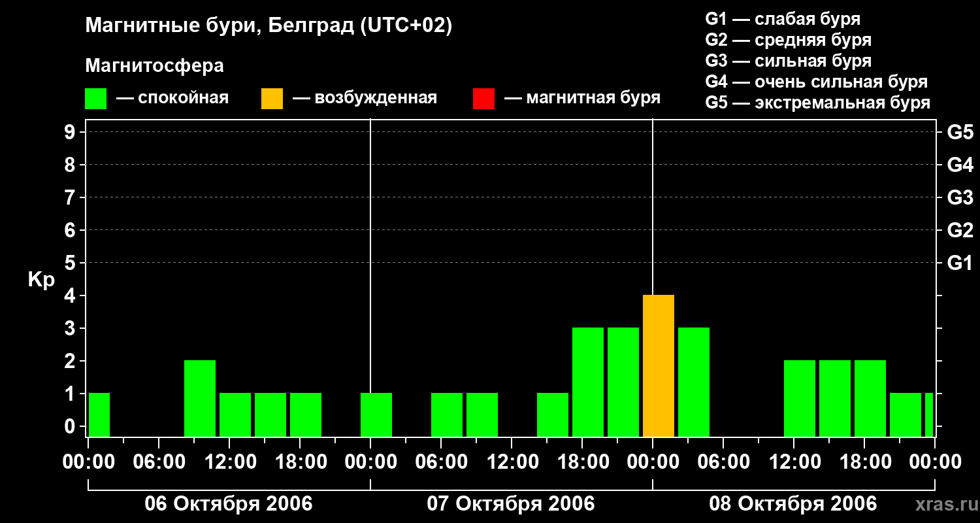
Task: Click the 'G4 — очень сильная буря' legend line
Action: 816,82
